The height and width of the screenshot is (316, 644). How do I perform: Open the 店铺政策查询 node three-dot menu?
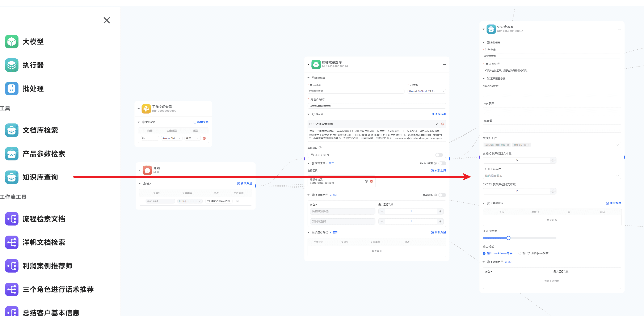coord(444,64)
